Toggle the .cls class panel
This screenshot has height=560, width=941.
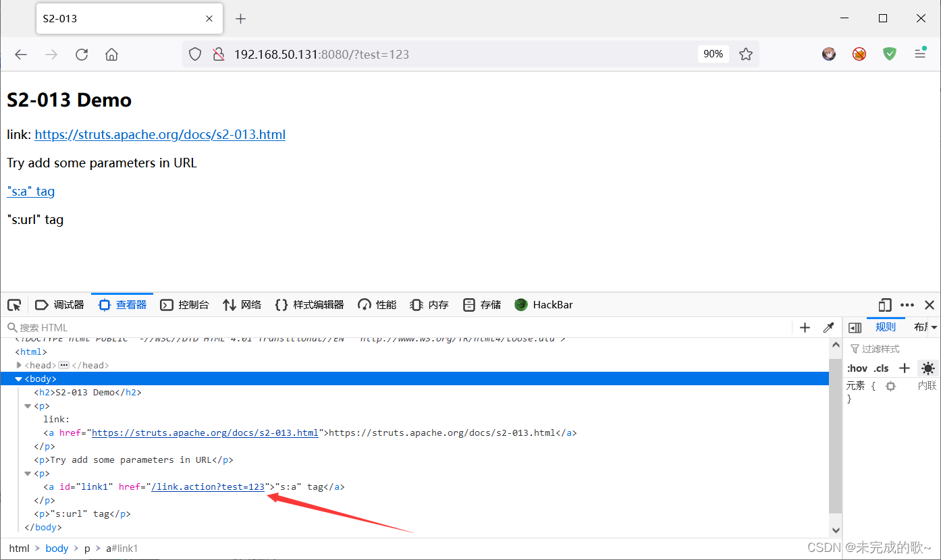[881, 368]
